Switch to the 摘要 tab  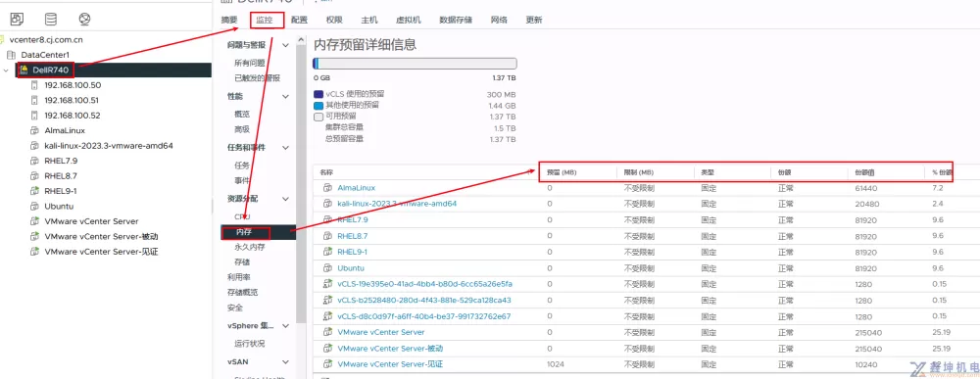[229, 20]
